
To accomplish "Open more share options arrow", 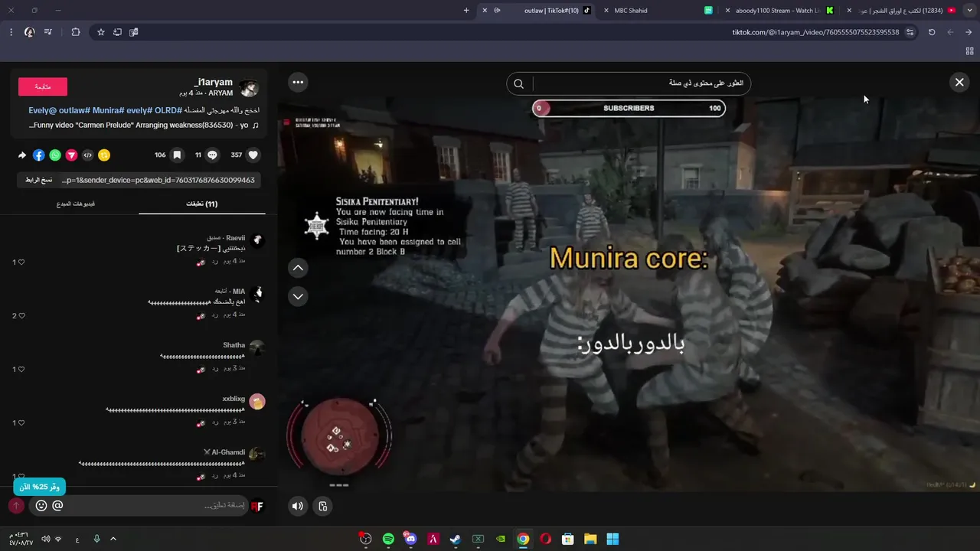I will pos(22,155).
